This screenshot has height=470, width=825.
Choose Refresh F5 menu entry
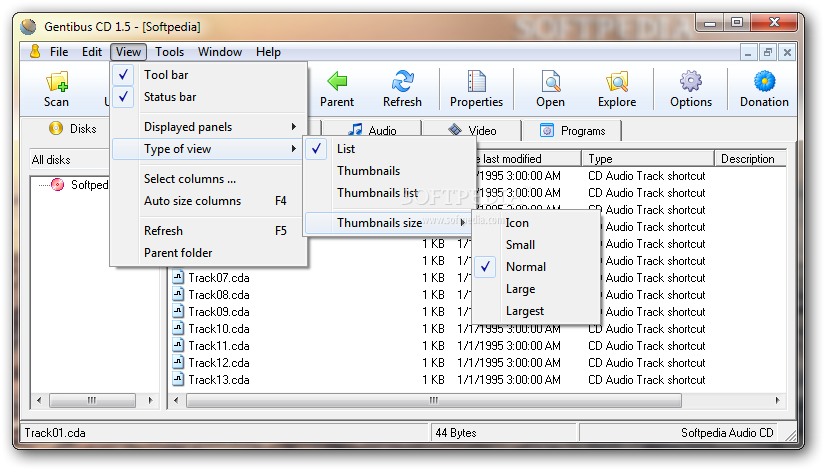tap(209, 231)
